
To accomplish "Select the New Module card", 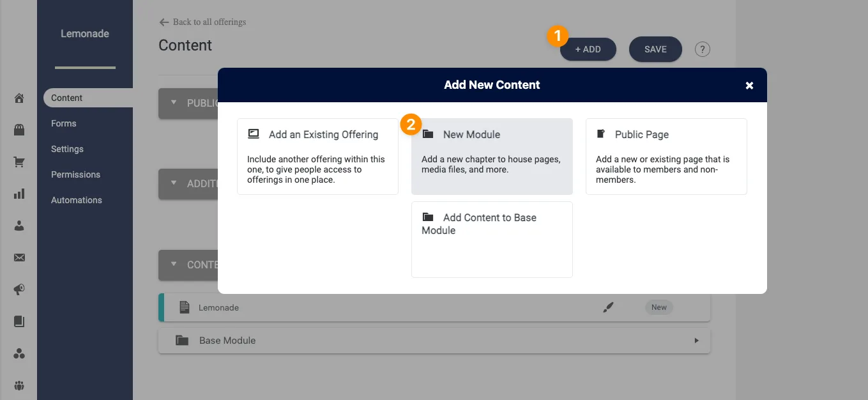I will tap(492, 156).
